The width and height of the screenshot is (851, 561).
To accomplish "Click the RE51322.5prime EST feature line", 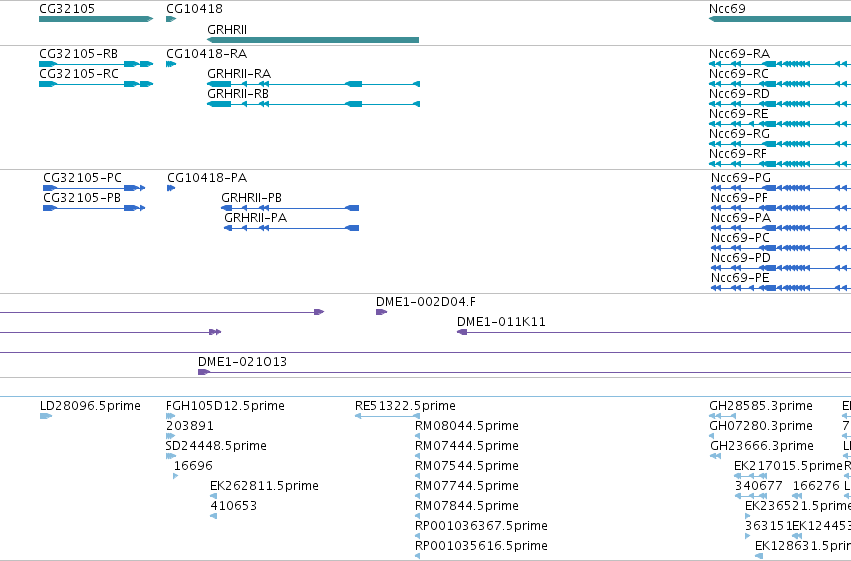I will point(387,416).
